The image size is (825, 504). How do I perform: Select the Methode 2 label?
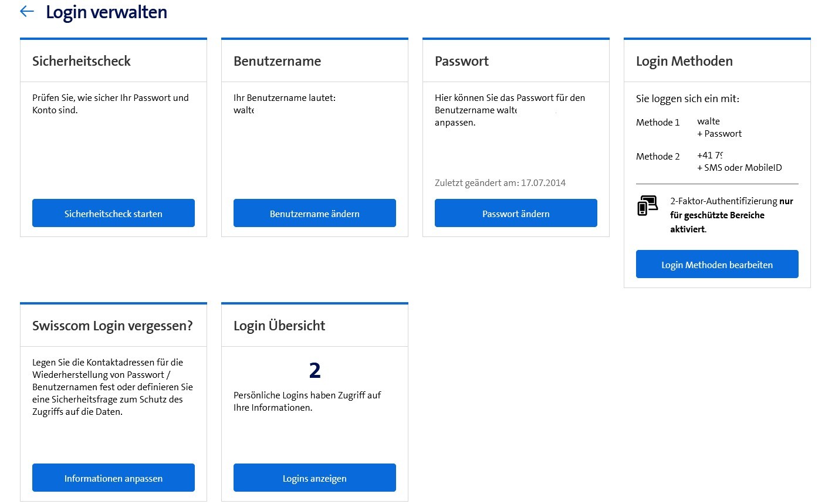click(658, 156)
